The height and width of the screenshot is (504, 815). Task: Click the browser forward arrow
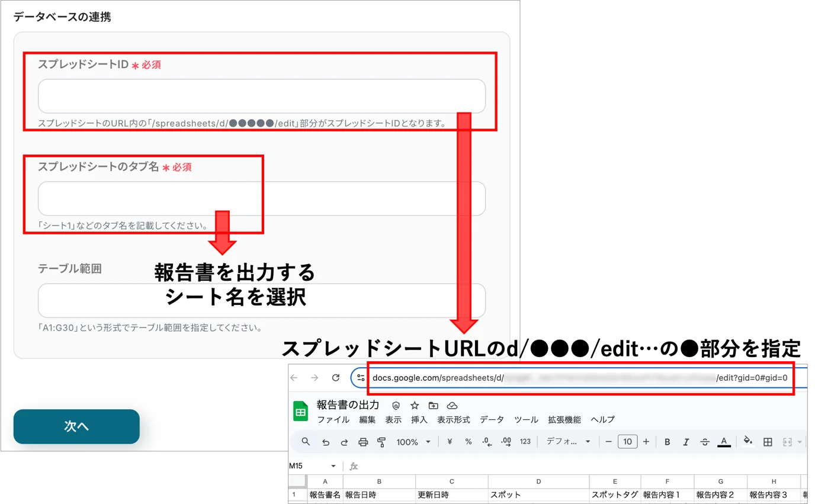point(315,377)
